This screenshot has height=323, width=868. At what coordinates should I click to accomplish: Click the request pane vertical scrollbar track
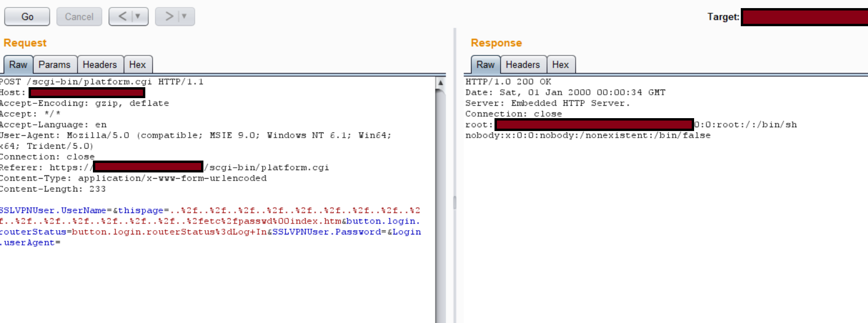pyautogui.click(x=440, y=214)
